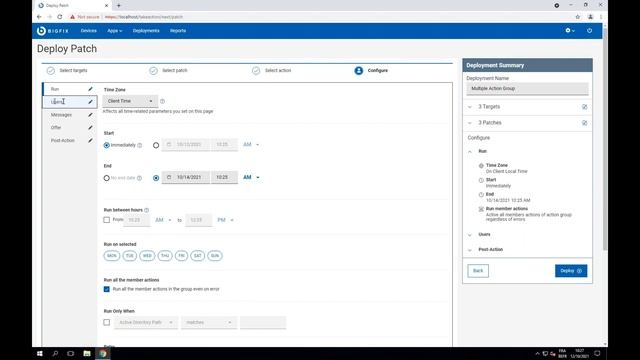Click the Run between hours info icon
640x360 pixels.
[x=147, y=210]
